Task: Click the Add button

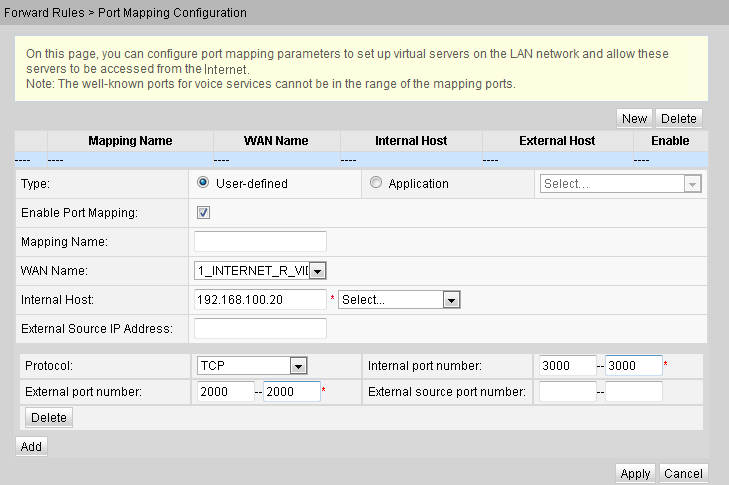Action: click(31, 446)
